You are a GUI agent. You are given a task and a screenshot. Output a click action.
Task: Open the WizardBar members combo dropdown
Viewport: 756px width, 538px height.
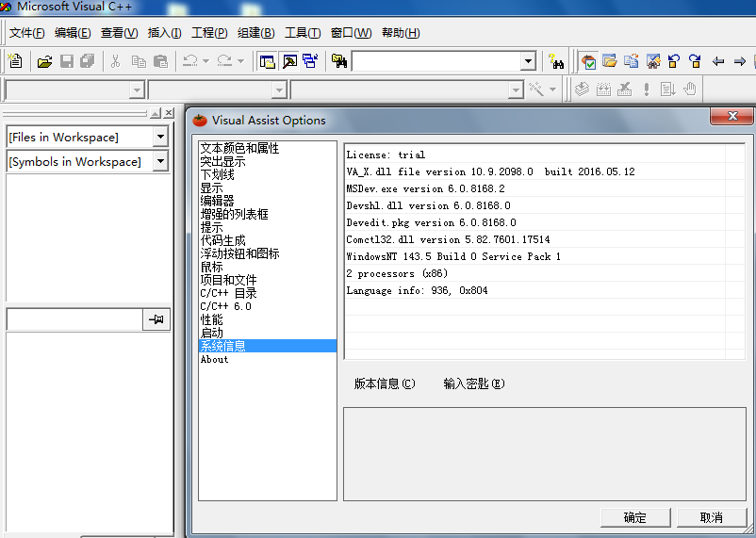point(516,90)
